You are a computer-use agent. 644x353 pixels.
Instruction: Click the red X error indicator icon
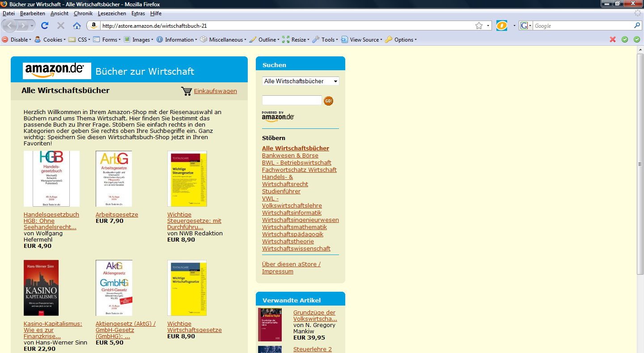[613, 39]
